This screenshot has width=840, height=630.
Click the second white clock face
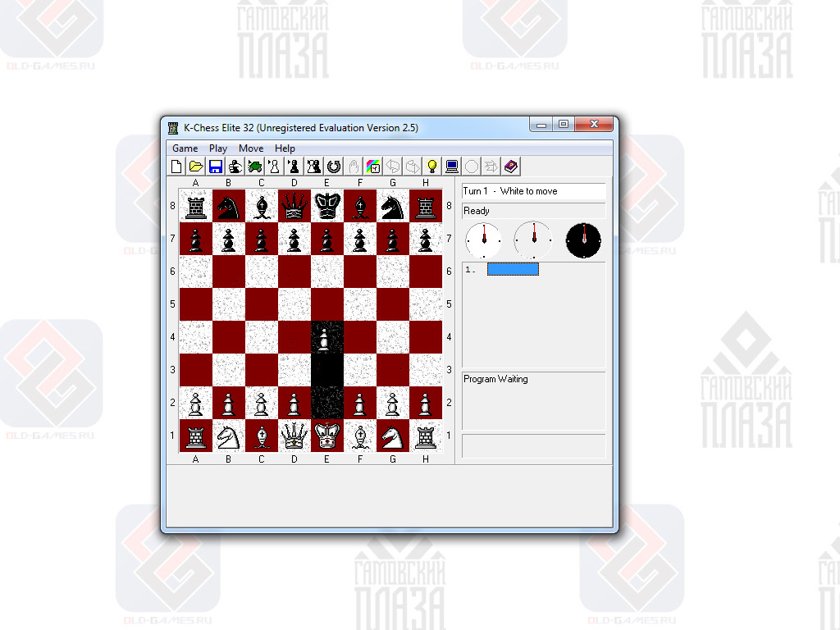[533, 240]
